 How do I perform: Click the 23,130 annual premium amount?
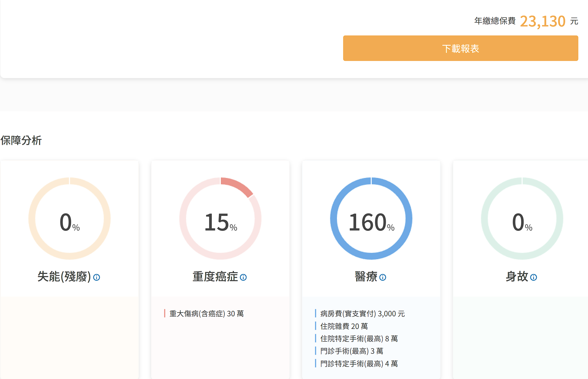click(543, 21)
